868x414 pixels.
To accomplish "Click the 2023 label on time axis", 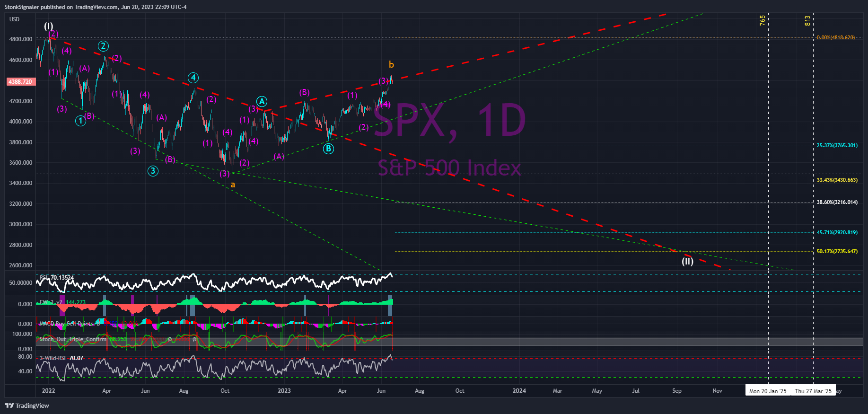I will 284,391.
